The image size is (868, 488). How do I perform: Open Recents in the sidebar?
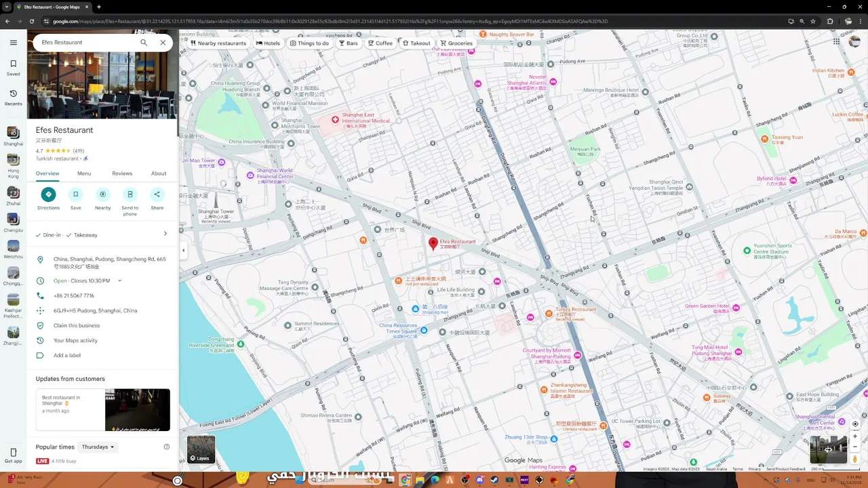pyautogui.click(x=13, y=97)
